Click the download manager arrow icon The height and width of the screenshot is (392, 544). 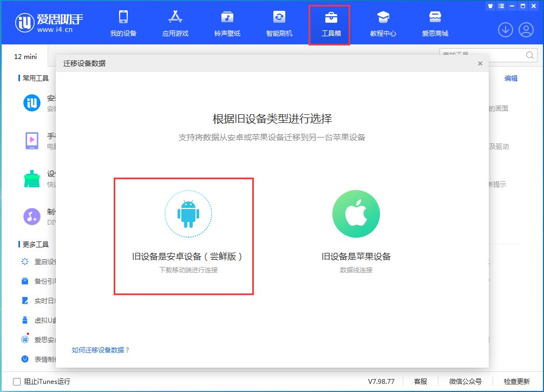(505, 30)
